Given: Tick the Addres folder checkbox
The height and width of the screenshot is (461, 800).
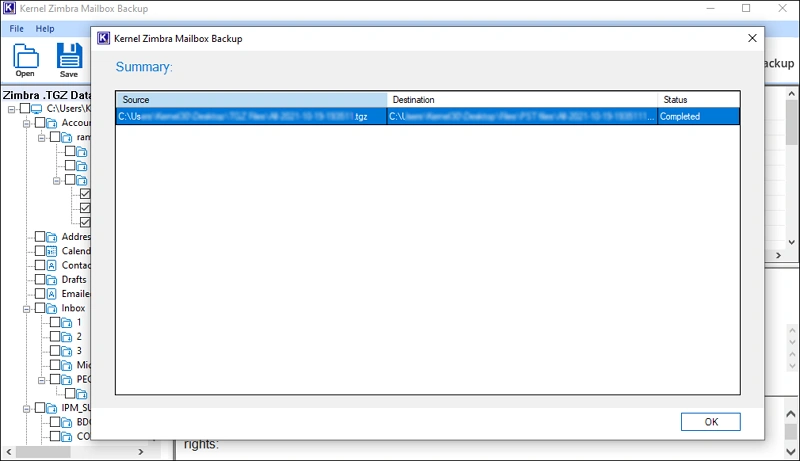Looking at the screenshot, I should pos(40,236).
